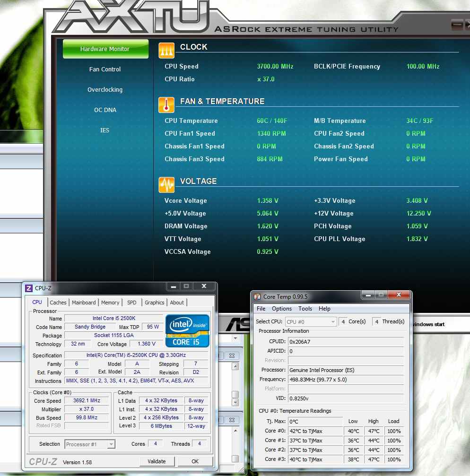The image size is (470, 476).
Task: Select the CPU tab in CPU-Z
Action: (37, 302)
